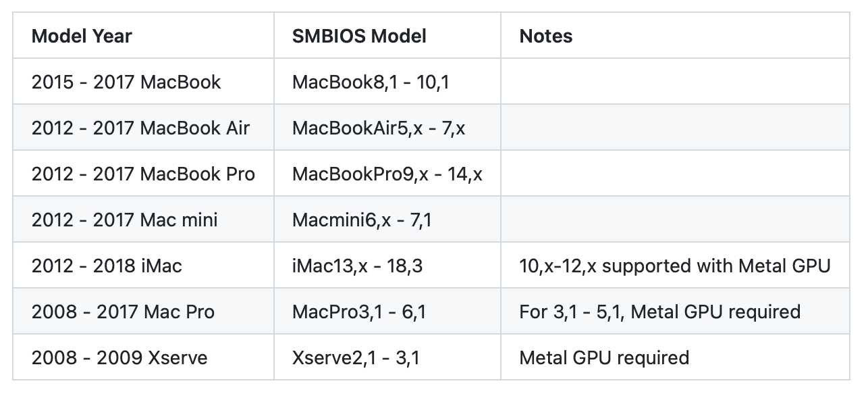Click the MacPro3,1 - 6,1 cell
868x396 pixels.
tap(359, 312)
